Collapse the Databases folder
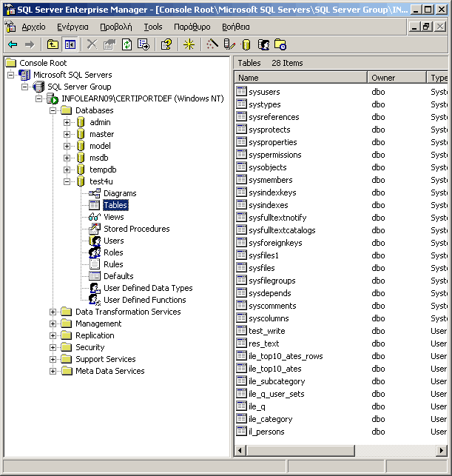This screenshot has width=452, height=476. (x=53, y=110)
